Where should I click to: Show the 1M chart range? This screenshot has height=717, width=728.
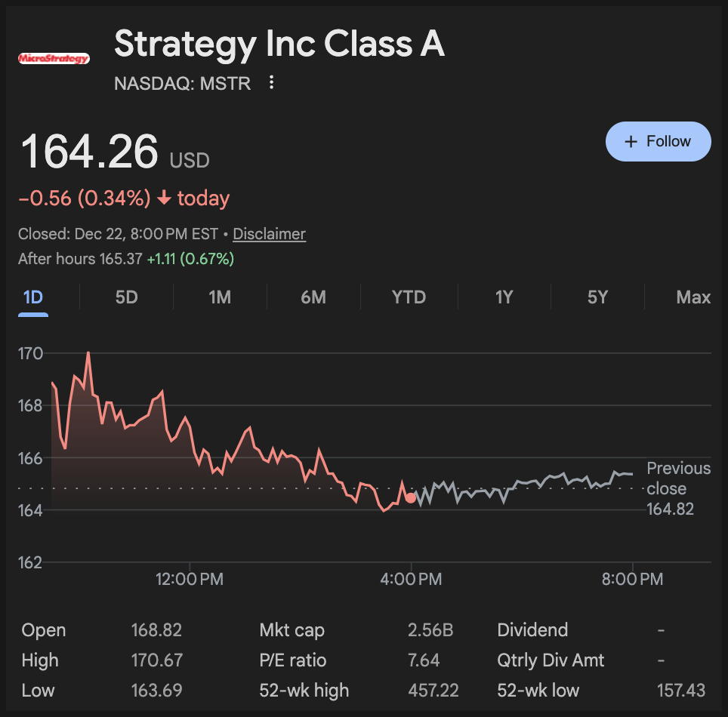coord(220,297)
